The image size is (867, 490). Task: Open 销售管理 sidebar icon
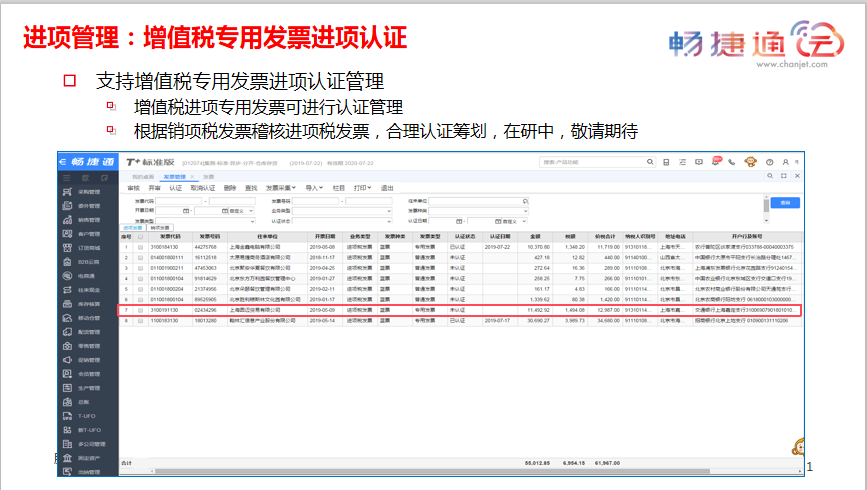pyautogui.click(x=67, y=220)
